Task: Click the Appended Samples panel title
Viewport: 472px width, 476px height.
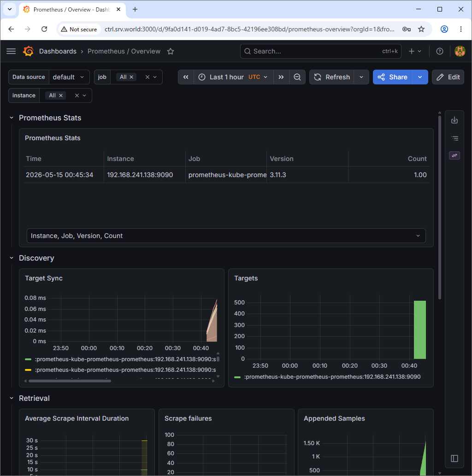Action: click(x=334, y=418)
